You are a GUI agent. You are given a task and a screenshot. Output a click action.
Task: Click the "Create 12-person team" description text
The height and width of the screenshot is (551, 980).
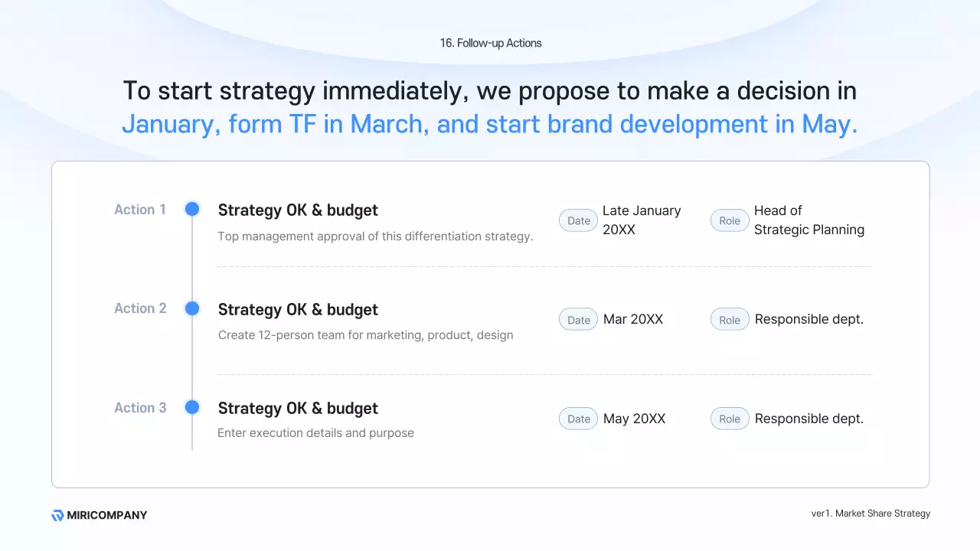(365, 335)
